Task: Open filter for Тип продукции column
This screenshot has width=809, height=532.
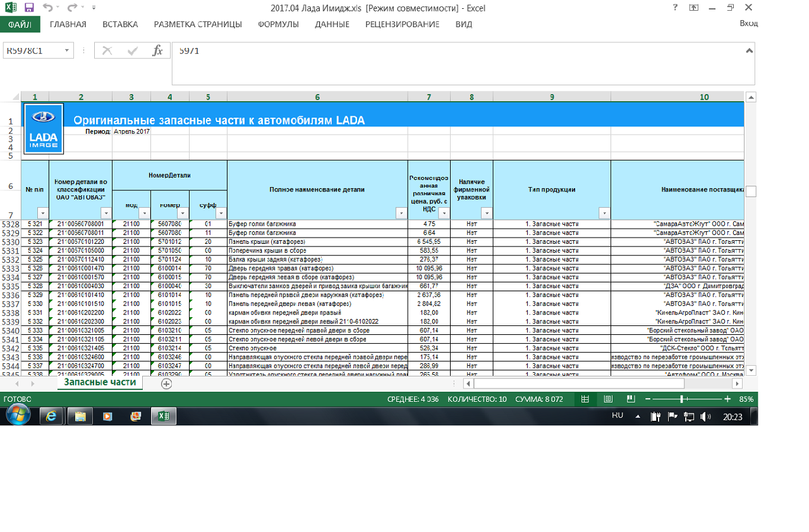Action: pos(604,214)
